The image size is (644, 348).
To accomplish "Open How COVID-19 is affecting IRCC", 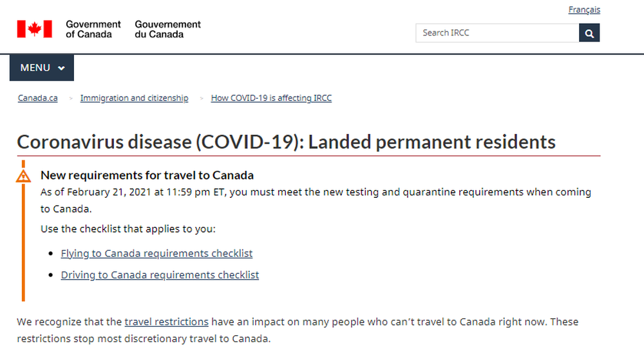I will (272, 98).
